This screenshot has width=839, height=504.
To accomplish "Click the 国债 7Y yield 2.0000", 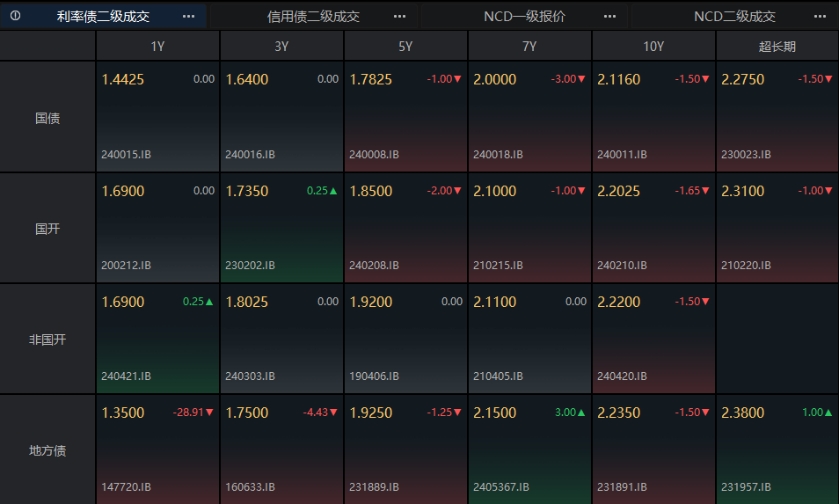I will (495, 79).
